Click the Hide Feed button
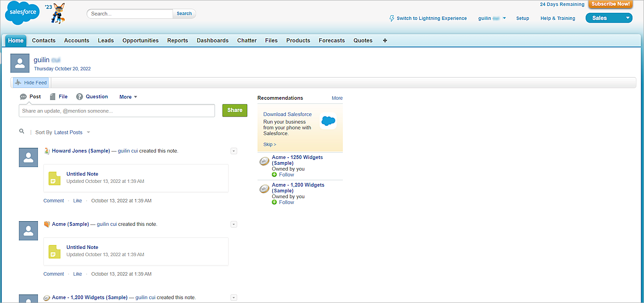644x303 pixels. point(31,83)
